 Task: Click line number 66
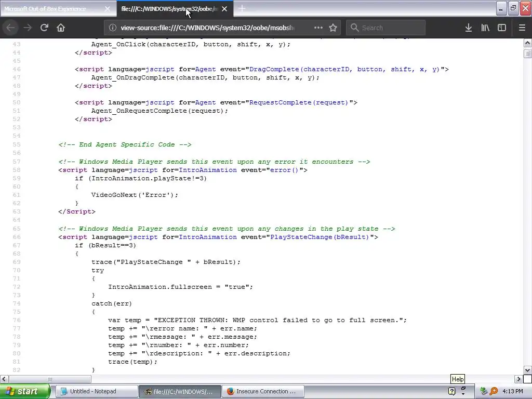16,237
